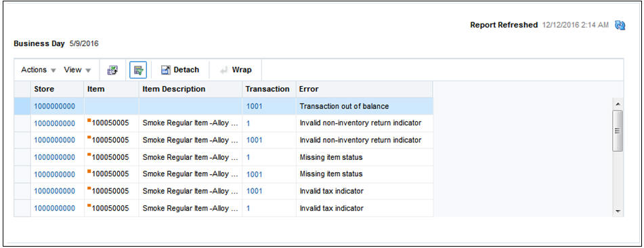Image resolution: width=644 pixels, height=248 pixels.
Task: Open transaction 1 link in Invalid tax indicator row
Action: click(x=248, y=208)
